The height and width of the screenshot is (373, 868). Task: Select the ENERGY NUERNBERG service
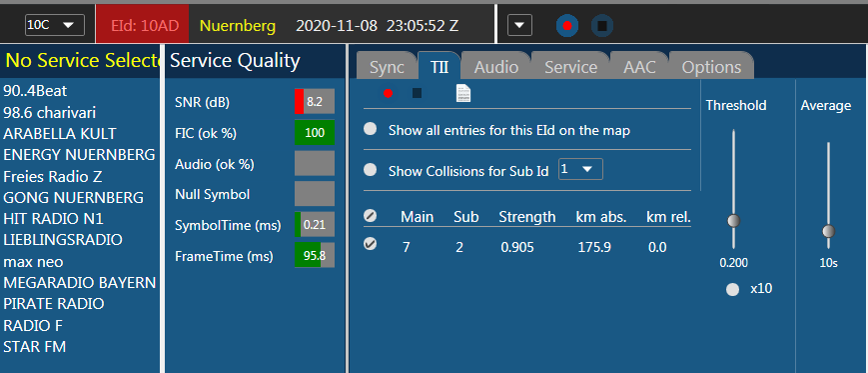tap(79, 155)
